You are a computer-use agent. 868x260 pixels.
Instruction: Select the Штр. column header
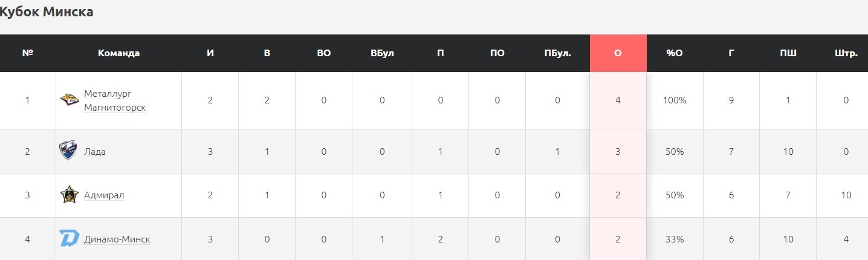tap(846, 53)
